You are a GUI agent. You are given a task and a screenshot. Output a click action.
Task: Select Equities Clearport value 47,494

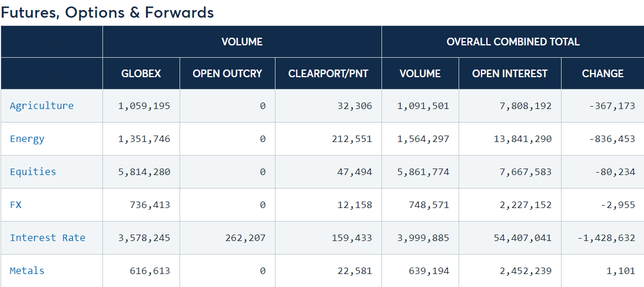355,172
